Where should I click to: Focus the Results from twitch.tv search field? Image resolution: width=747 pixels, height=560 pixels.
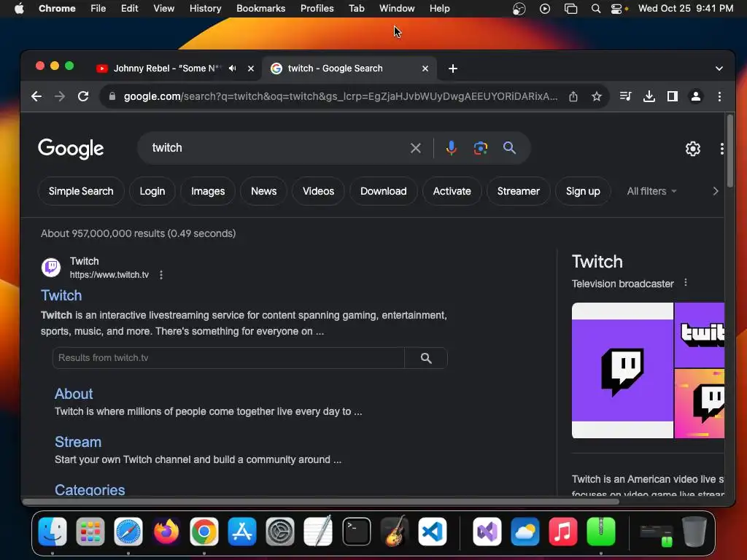[x=228, y=358]
